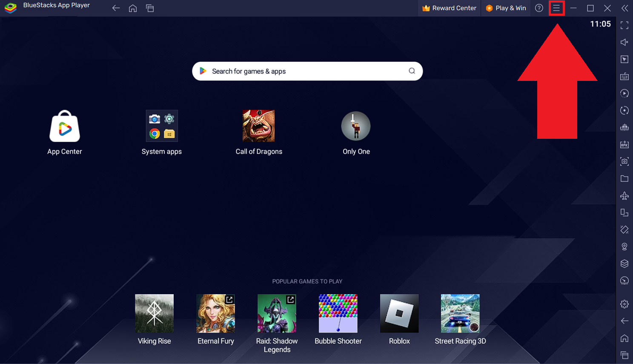633x364 pixels.
Task: Open Eternal Fury from popular games
Action: pos(216,319)
